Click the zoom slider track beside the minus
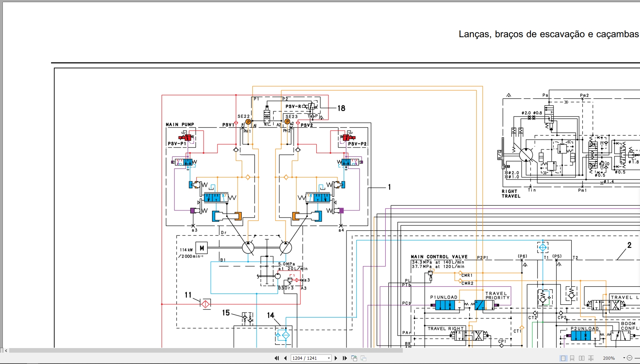 point(637,358)
